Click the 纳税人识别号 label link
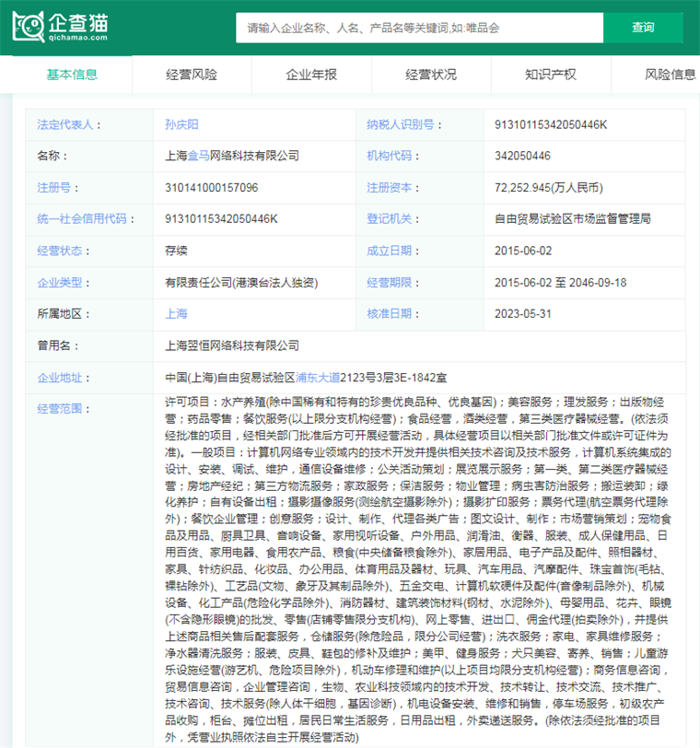The height and width of the screenshot is (748, 700). [400, 124]
